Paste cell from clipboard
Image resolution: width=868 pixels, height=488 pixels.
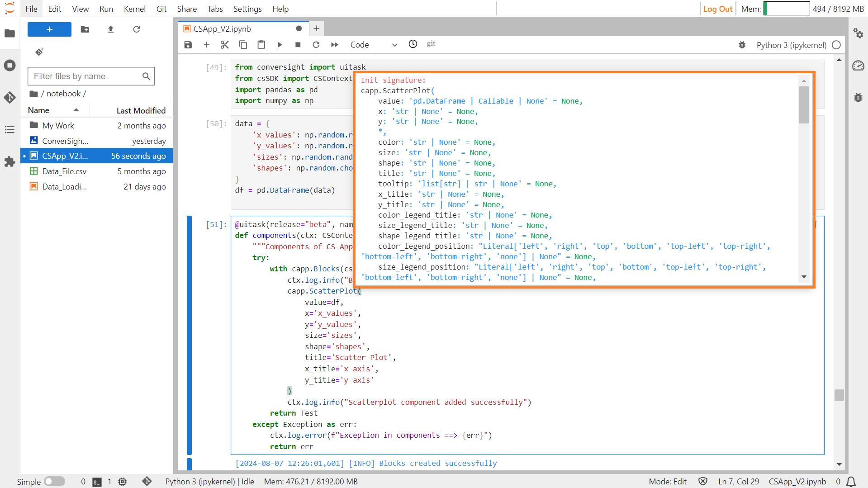(261, 44)
